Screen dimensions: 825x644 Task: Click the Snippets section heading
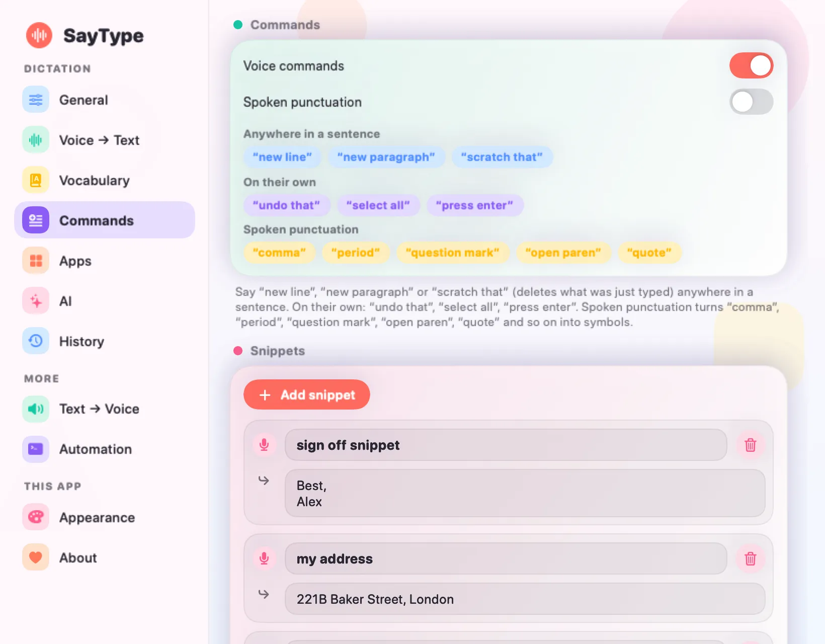(278, 351)
